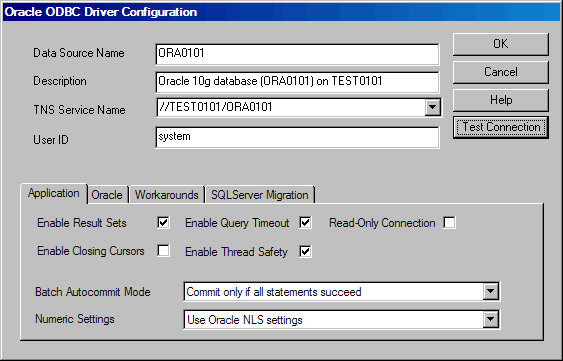Viewport: 563px width, 361px height.
Task: Switch to SQLServer Migration tab
Action: pyautogui.click(x=260, y=195)
